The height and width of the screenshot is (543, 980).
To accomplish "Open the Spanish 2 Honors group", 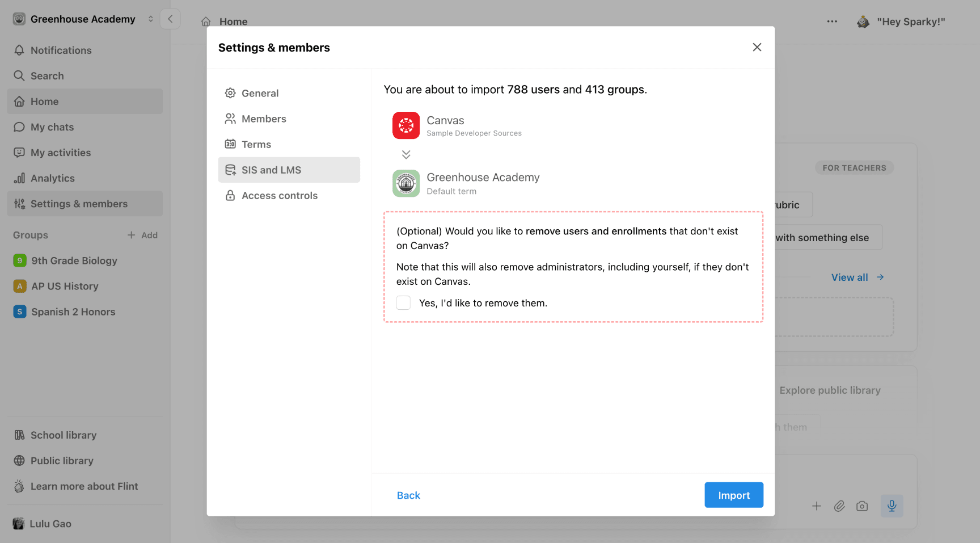I will (85, 312).
